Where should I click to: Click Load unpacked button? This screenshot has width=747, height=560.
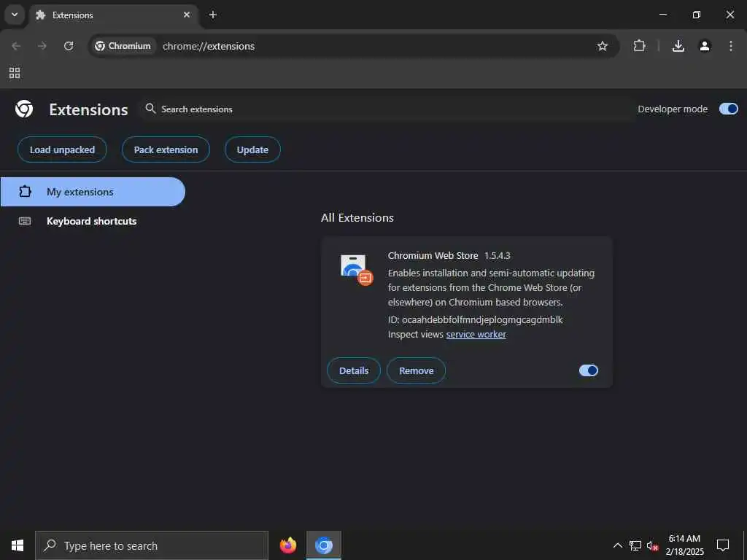click(x=62, y=149)
